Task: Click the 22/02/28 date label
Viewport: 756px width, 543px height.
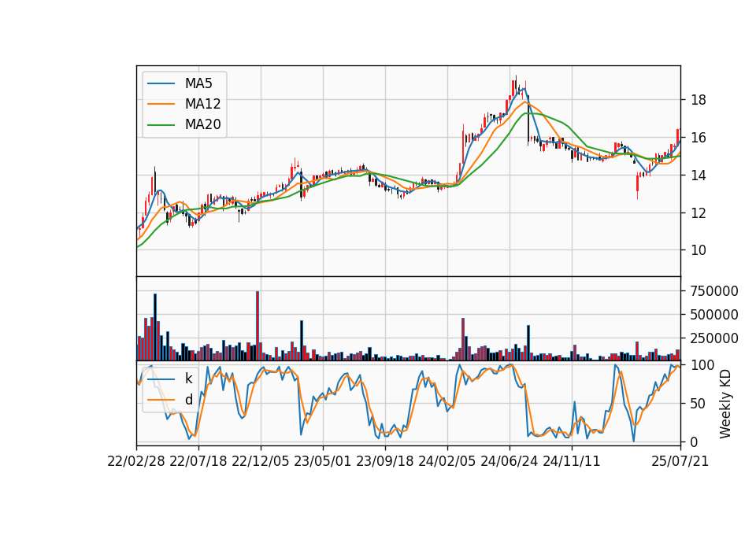Action: 136,461
